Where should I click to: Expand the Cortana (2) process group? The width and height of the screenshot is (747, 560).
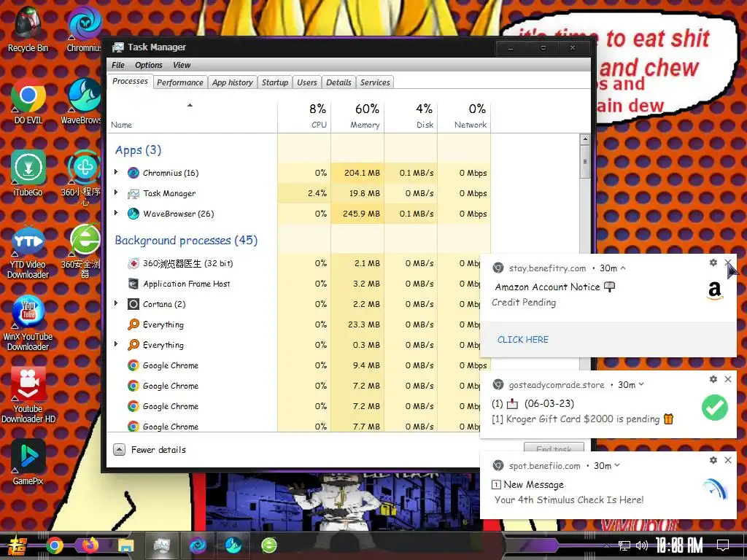point(116,303)
